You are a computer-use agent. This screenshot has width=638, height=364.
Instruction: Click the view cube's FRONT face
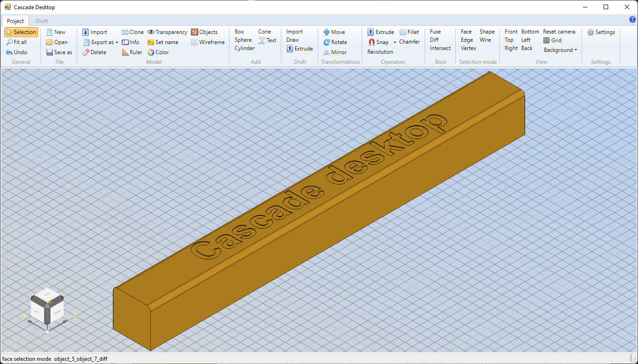pos(56,313)
